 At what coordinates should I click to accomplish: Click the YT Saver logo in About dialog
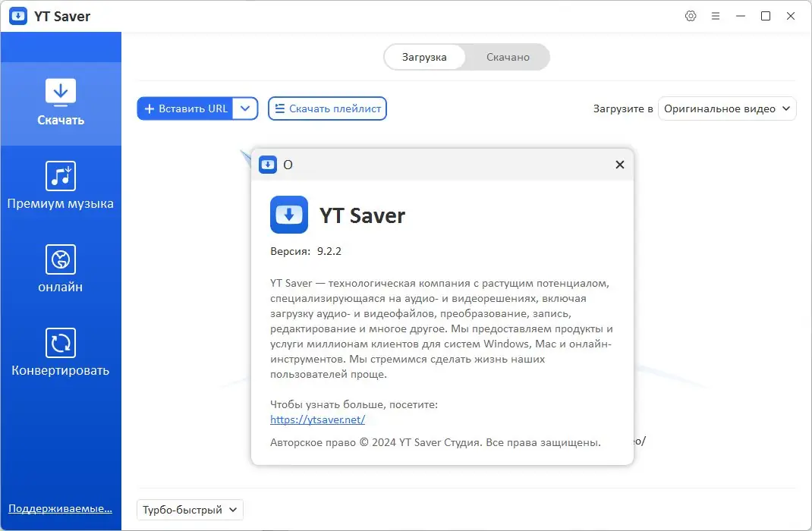click(x=289, y=215)
